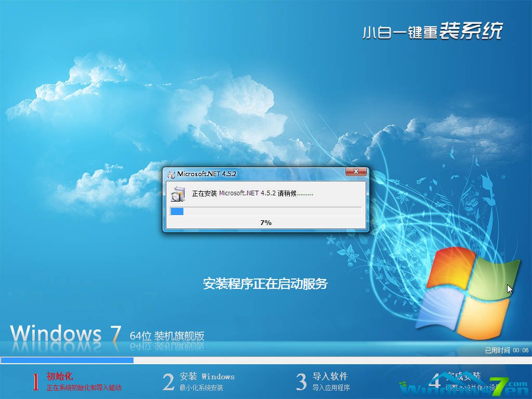This screenshot has width=532, height=399.
Task: Click the 小白一键重装系统 logo
Action: click(x=431, y=32)
